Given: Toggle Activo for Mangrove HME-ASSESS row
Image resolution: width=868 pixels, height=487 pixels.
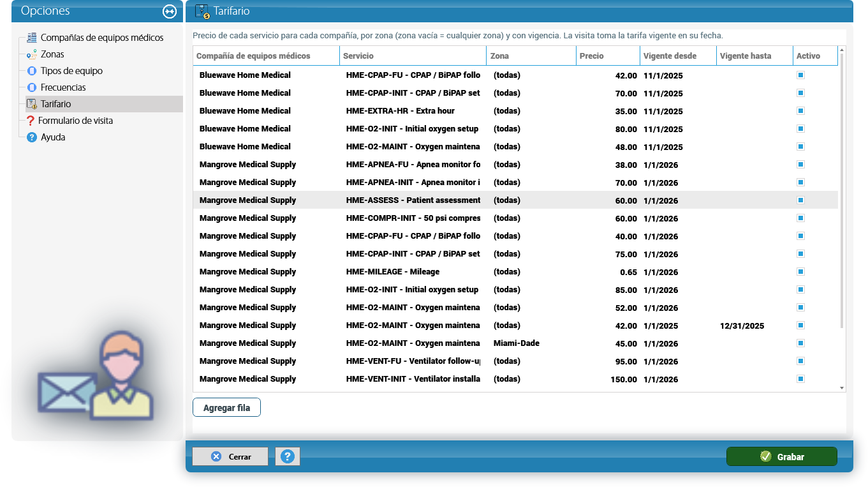Looking at the screenshot, I should pos(800,200).
